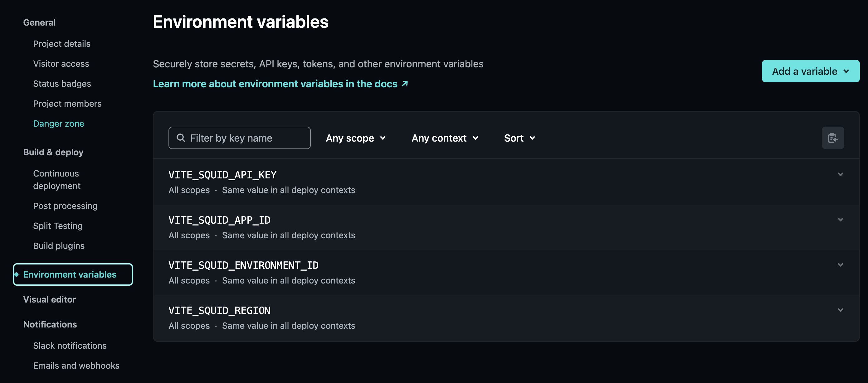Screen dimensions: 868x383
Task: Click the import .env clipboard icon
Action: pyautogui.click(x=833, y=138)
